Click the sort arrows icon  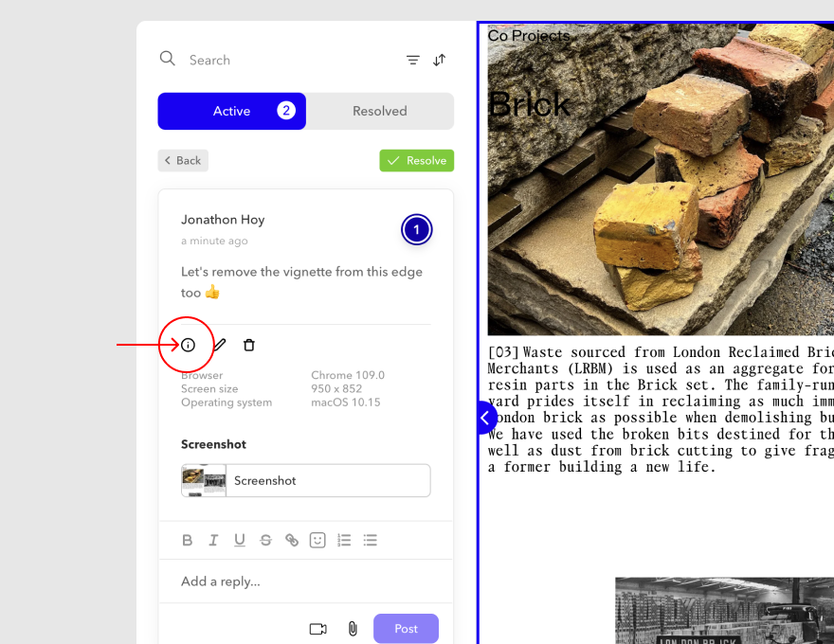(439, 60)
